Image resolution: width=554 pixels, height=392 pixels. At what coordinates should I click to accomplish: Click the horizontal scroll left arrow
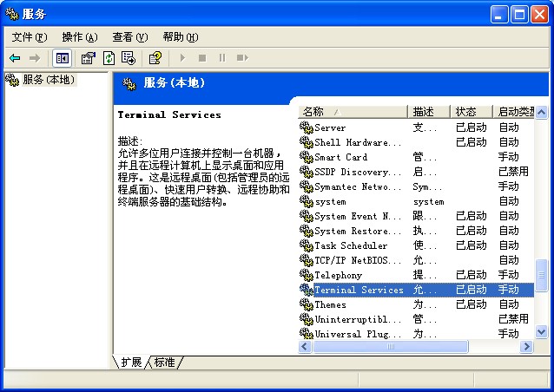click(x=305, y=347)
